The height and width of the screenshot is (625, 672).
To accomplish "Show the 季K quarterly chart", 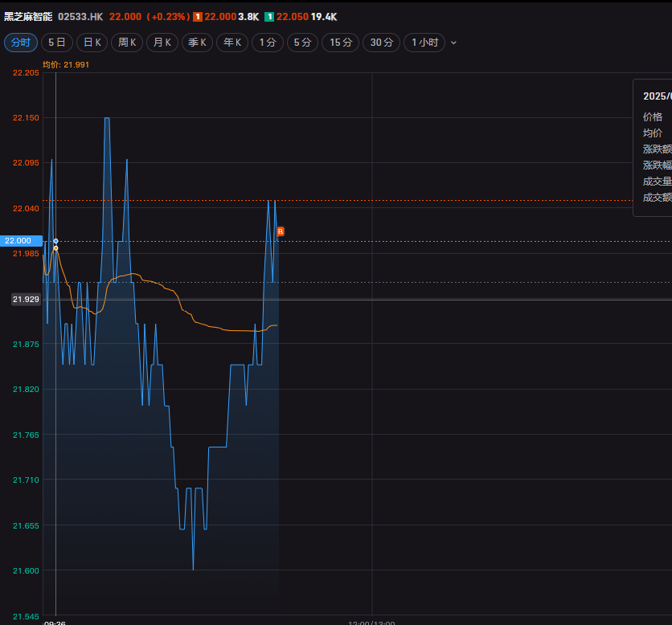I will pos(197,43).
